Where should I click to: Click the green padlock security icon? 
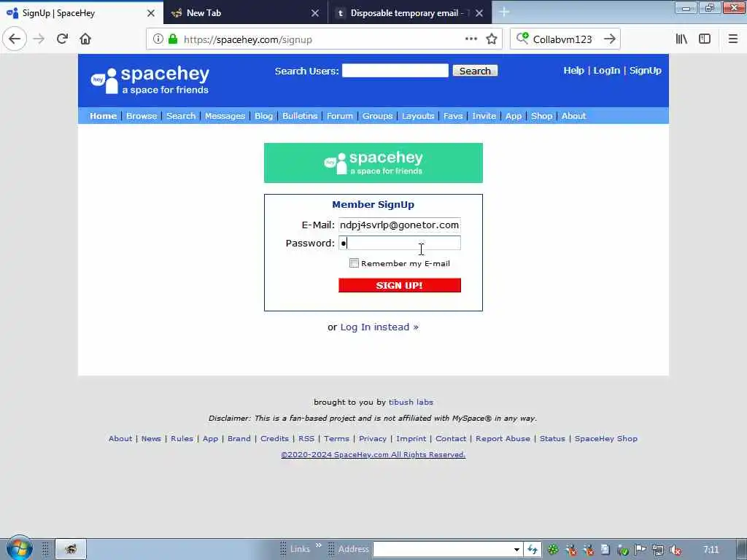tap(173, 39)
